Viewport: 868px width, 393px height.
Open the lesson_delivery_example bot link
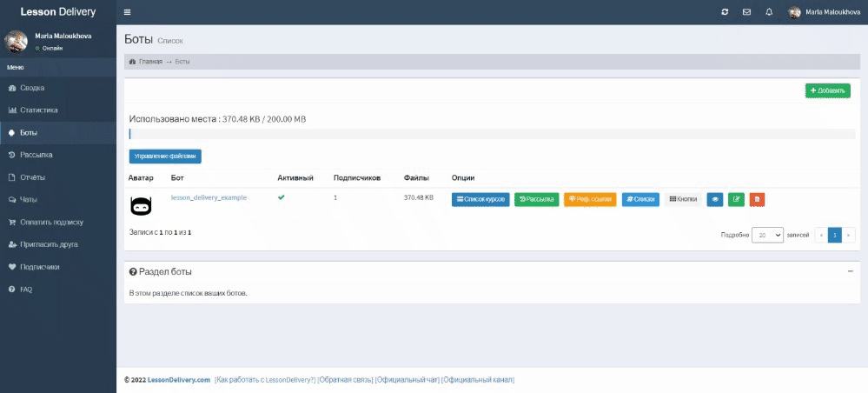(209, 197)
